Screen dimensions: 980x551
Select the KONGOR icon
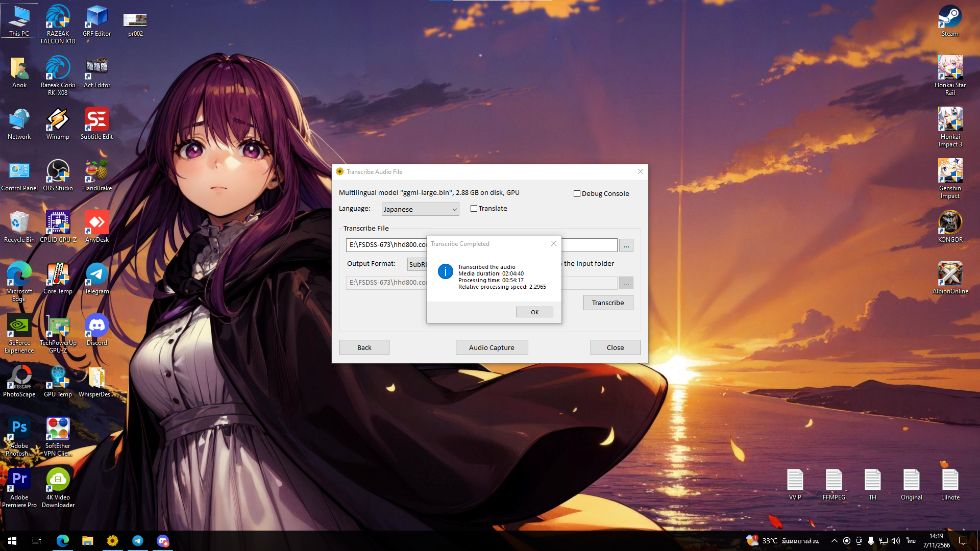click(950, 227)
